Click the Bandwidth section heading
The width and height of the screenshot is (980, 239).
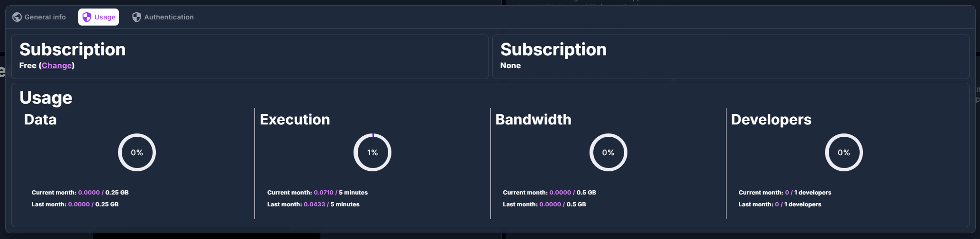pos(533,119)
